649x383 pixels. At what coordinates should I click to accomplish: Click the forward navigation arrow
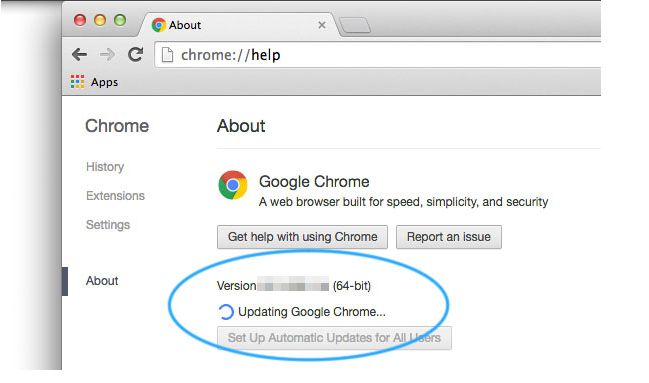[x=107, y=54]
